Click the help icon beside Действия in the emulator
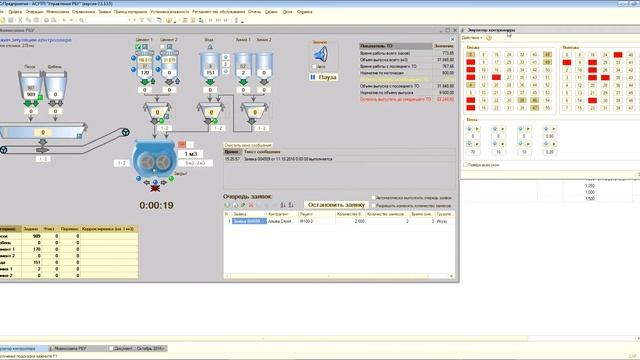The width and height of the screenshot is (640, 360). 489,38
